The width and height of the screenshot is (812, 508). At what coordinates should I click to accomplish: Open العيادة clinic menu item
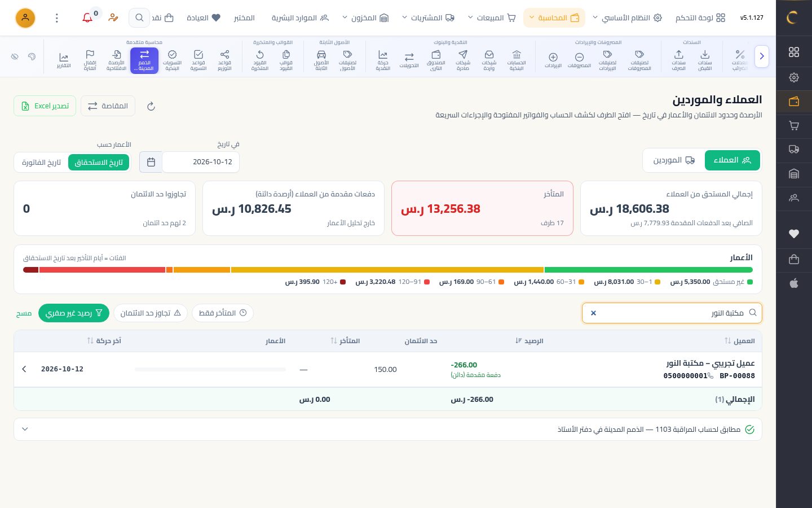point(204,18)
